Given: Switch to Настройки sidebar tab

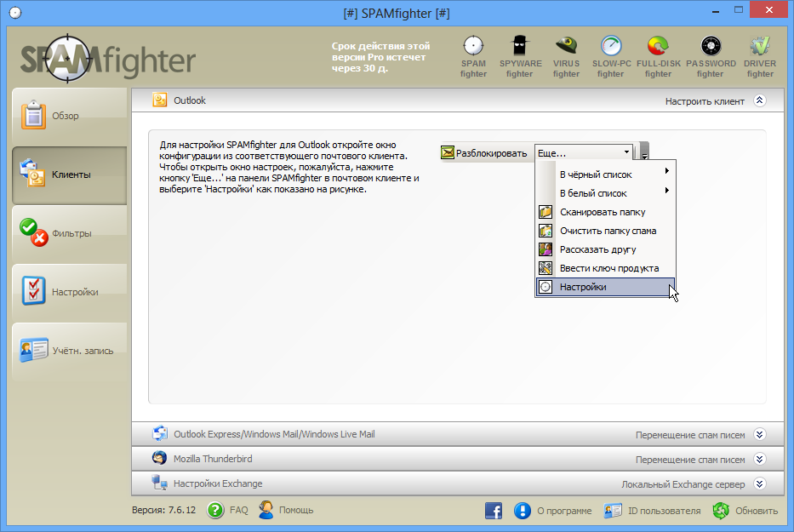Looking at the screenshot, I should click(x=70, y=292).
